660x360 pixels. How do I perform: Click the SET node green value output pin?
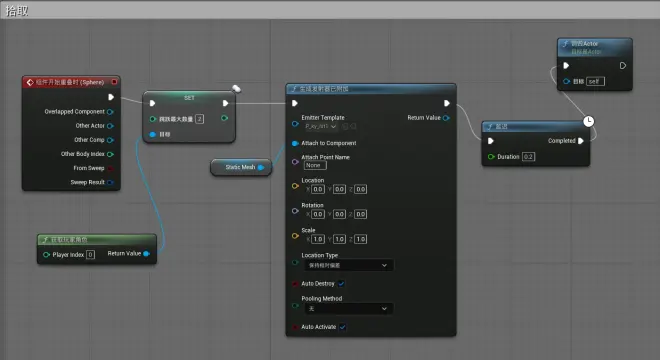pyautogui.click(x=224, y=118)
